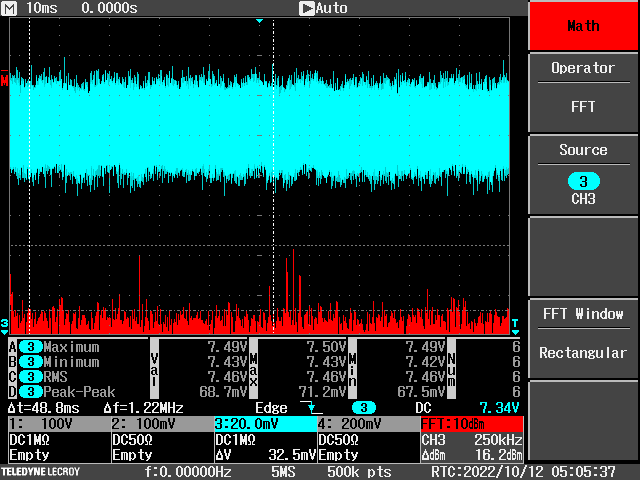Click the falling edge trigger slope icon
Image resolution: width=640 pixels, height=480 pixels.
[x=315, y=408]
